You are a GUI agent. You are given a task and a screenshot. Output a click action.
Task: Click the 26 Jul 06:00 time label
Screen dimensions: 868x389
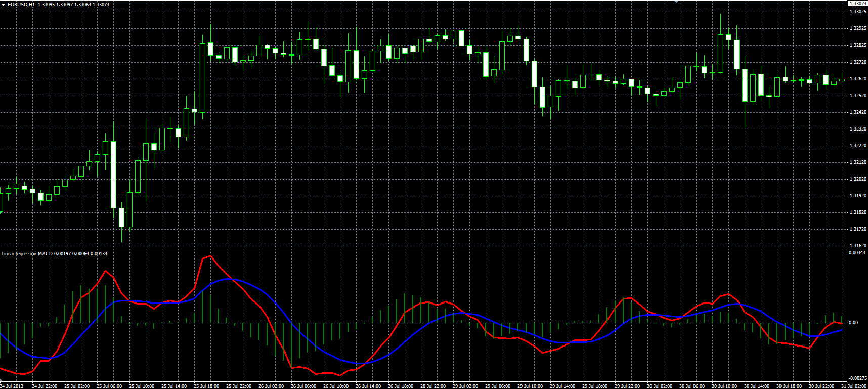coord(303,386)
